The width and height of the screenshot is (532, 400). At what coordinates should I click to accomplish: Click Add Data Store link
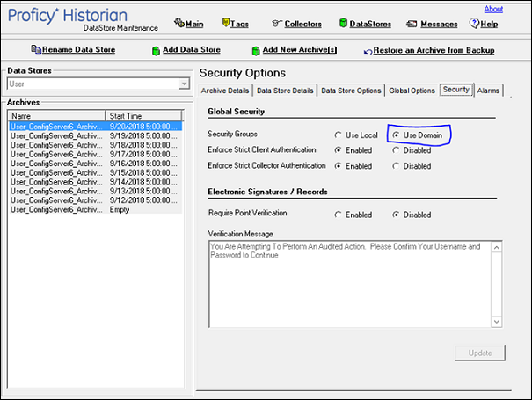(x=192, y=49)
